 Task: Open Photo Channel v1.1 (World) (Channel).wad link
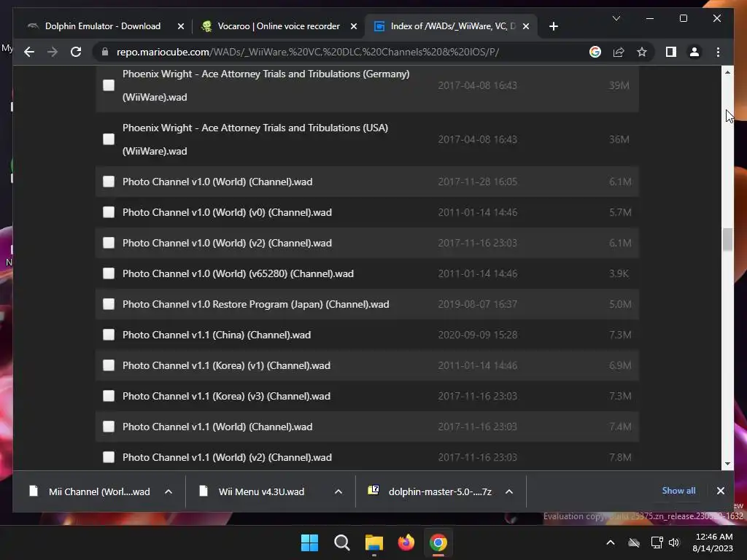[217, 427]
